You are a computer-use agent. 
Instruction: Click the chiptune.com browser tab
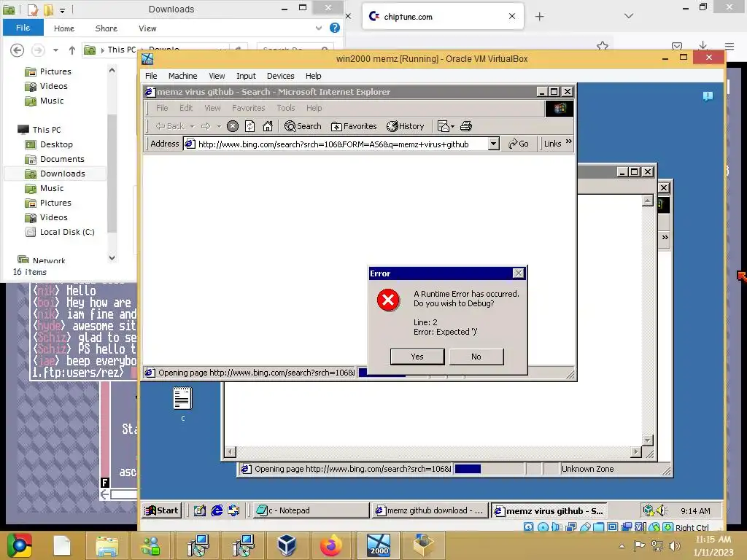point(443,17)
